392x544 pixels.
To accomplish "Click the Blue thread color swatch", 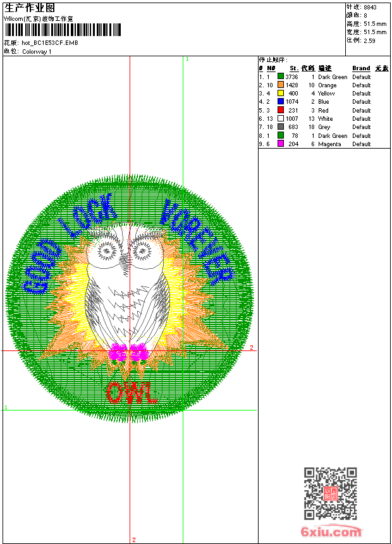I will [281, 101].
